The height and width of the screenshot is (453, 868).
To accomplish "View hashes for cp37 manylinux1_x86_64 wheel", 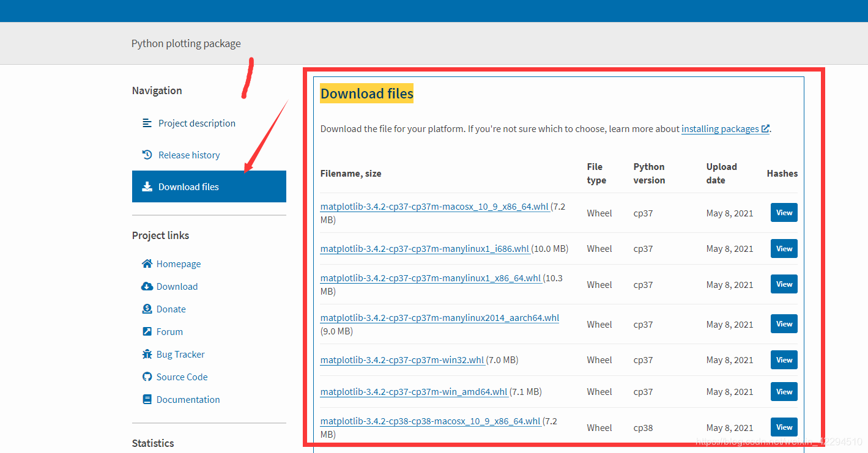I will pos(784,284).
